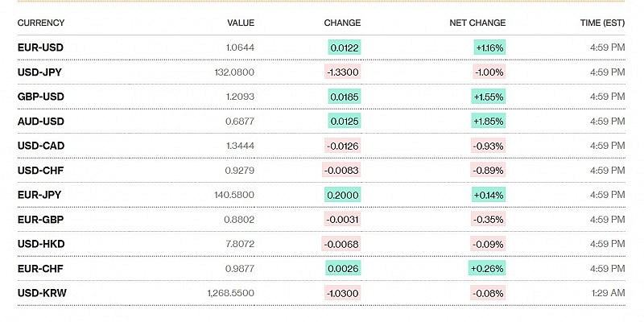Click the 1,268.5500 value in USD-KRW row
The width and height of the screenshot is (644, 322).
click(x=231, y=293)
